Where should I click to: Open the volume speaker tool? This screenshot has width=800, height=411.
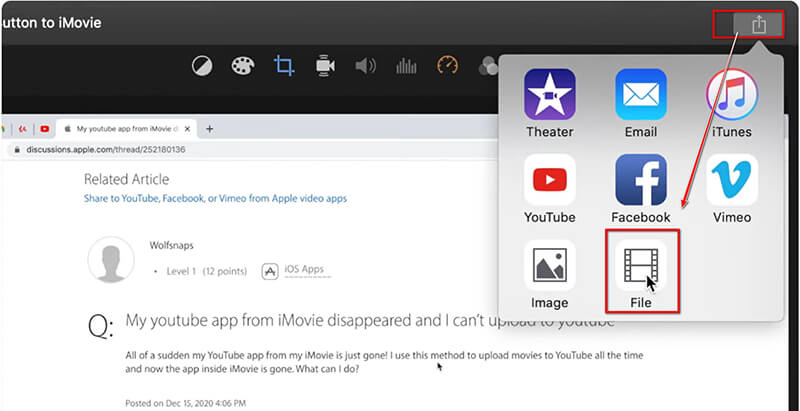click(365, 66)
